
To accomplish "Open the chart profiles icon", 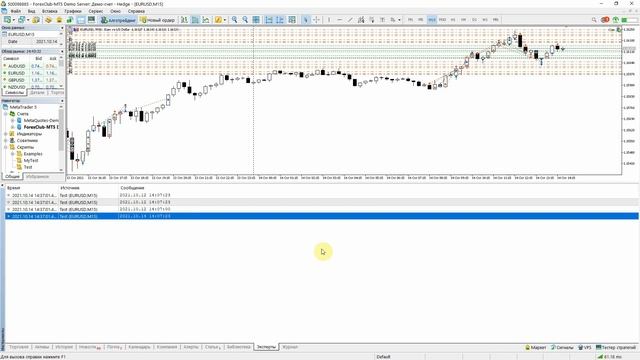I will pos(21,20).
